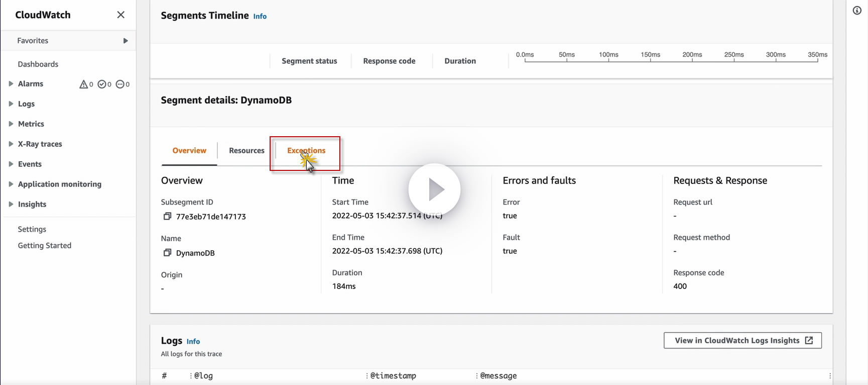Expand the Metrics navigation section

[11, 124]
